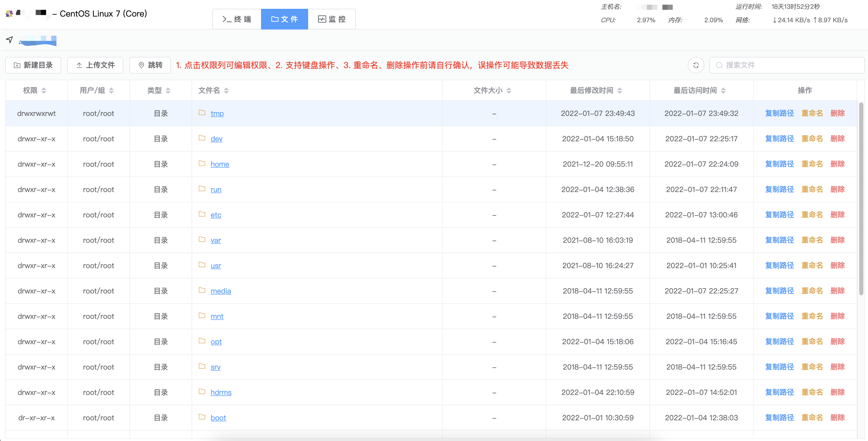Open the home directory link
868x441 pixels.
click(x=220, y=164)
